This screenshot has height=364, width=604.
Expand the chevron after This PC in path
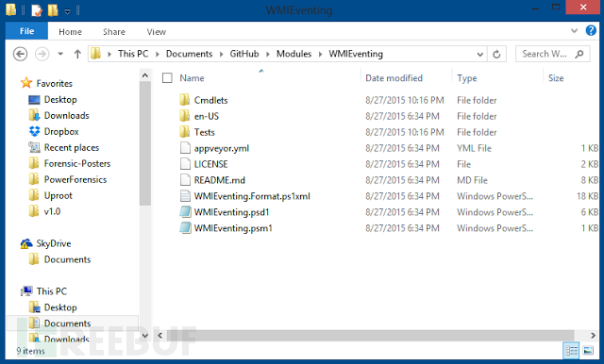click(x=158, y=55)
